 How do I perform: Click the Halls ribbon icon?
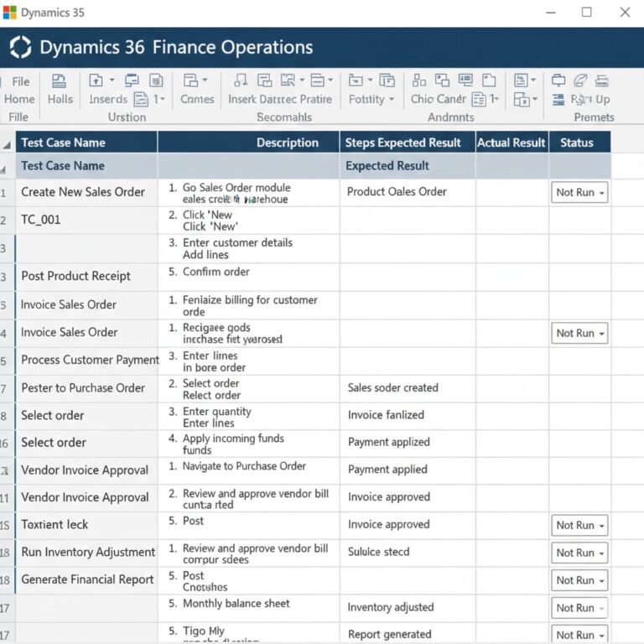(x=60, y=80)
